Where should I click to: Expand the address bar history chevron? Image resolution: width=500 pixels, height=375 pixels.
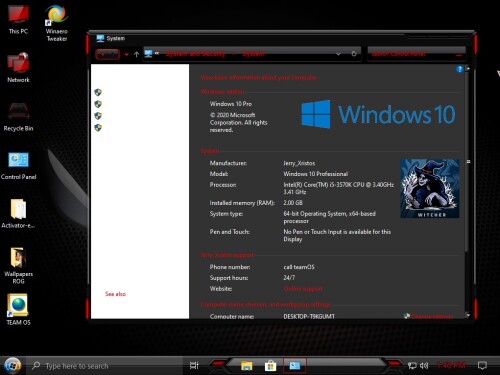(338, 54)
